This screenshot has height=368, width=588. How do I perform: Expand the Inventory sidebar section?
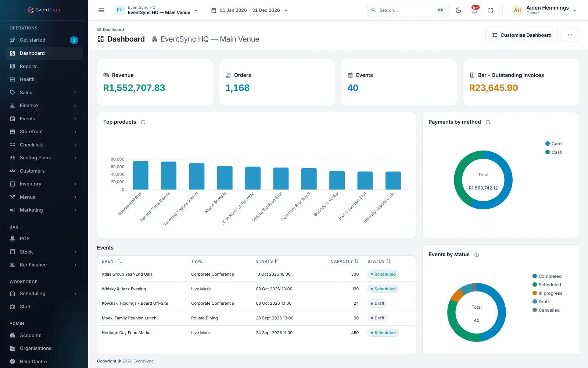(x=44, y=184)
